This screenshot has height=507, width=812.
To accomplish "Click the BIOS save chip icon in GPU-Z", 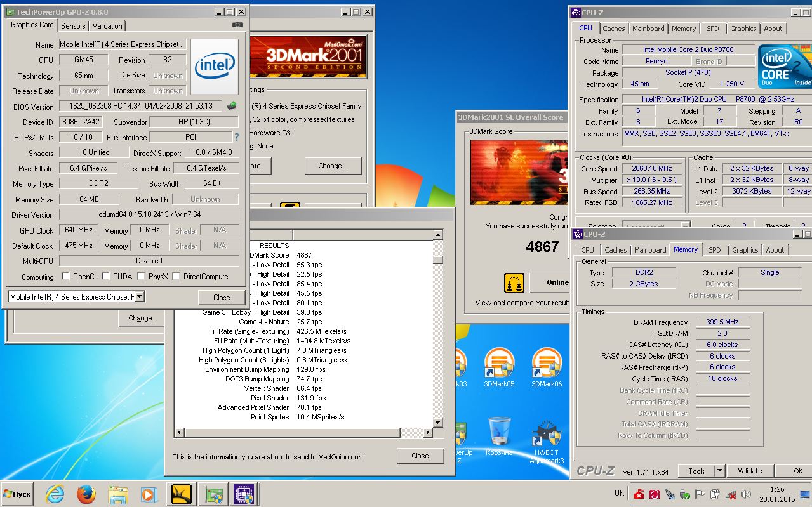I will (x=232, y=106).
